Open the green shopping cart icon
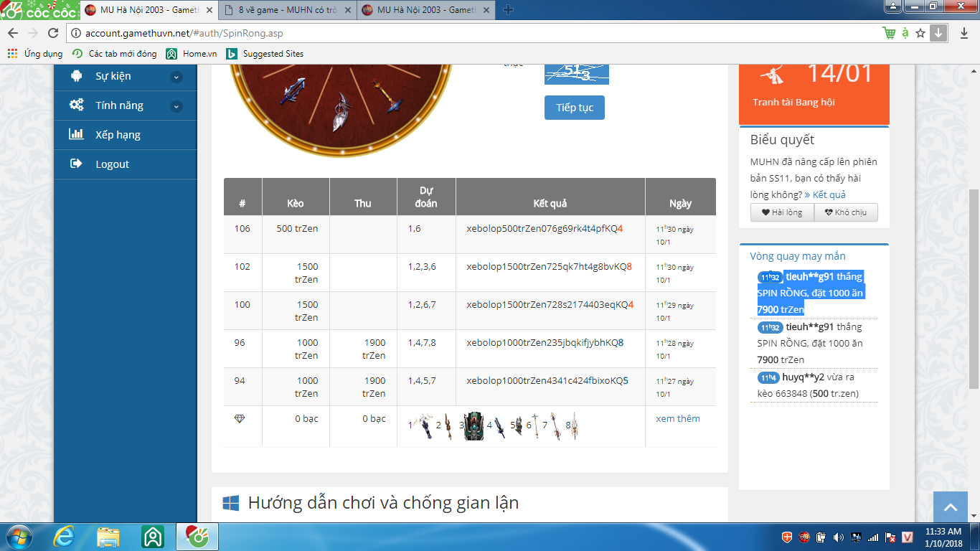Image resolution: width=980 pixels, height=551 pixels. 889,33
